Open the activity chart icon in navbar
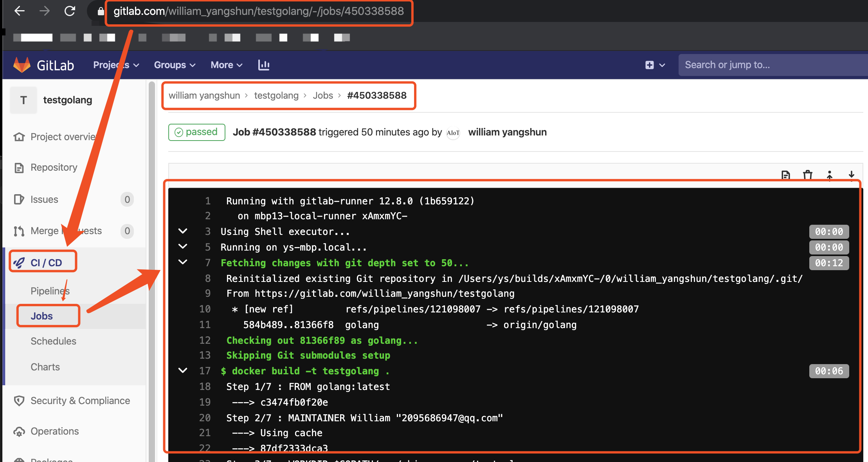Image resolution: width=868 pixels, height=462 pixels. click(264, 65)
